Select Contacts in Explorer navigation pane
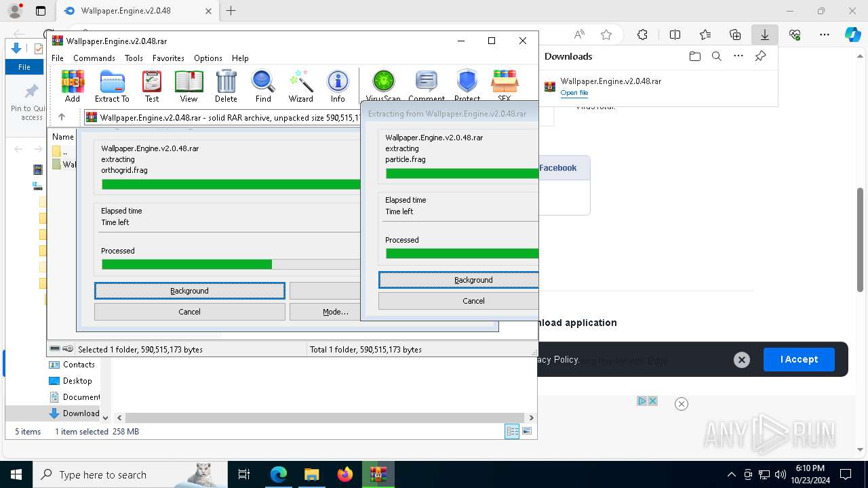This screenshot has width=868, height=488. pos(79,365)
